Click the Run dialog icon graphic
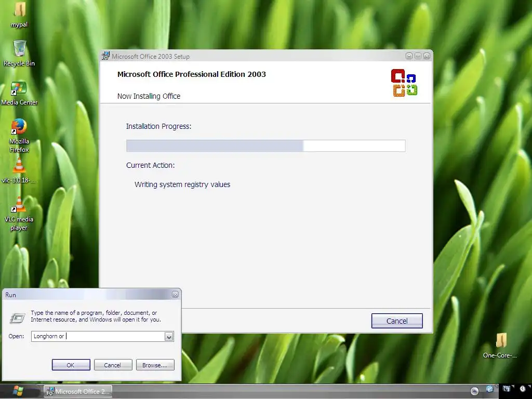Image resolution: width=532 pixels, height=399 pixels. coord(17,318)
